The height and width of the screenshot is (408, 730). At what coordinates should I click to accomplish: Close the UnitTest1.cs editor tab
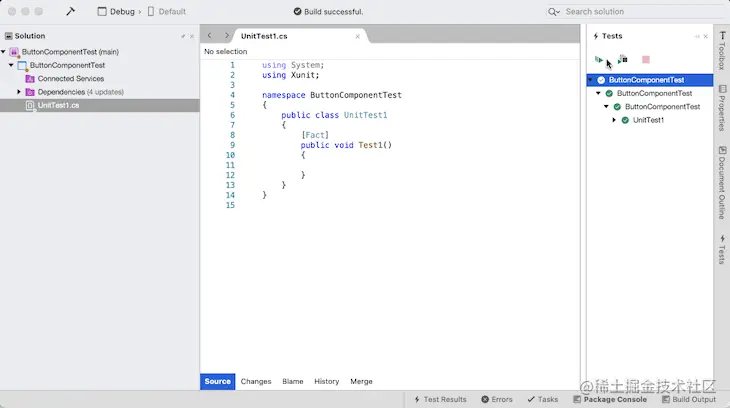tap(358, 36)
